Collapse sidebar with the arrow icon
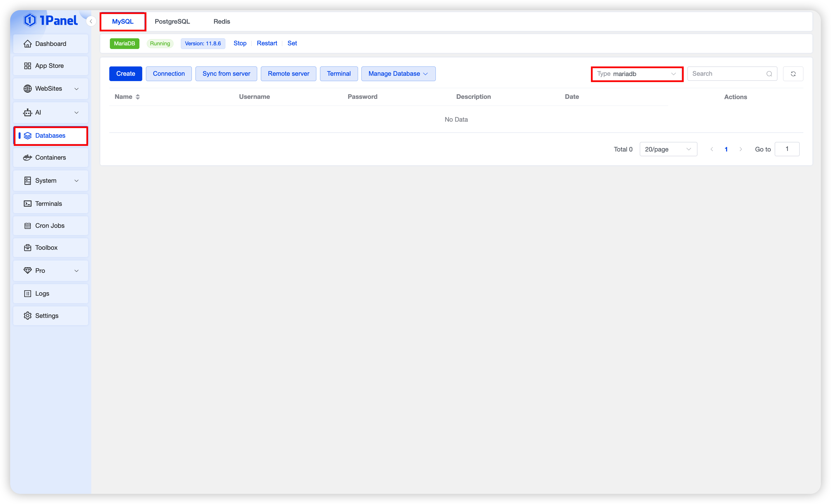The width and height of the screenshot is (831, 504). [x=91, y=21]
